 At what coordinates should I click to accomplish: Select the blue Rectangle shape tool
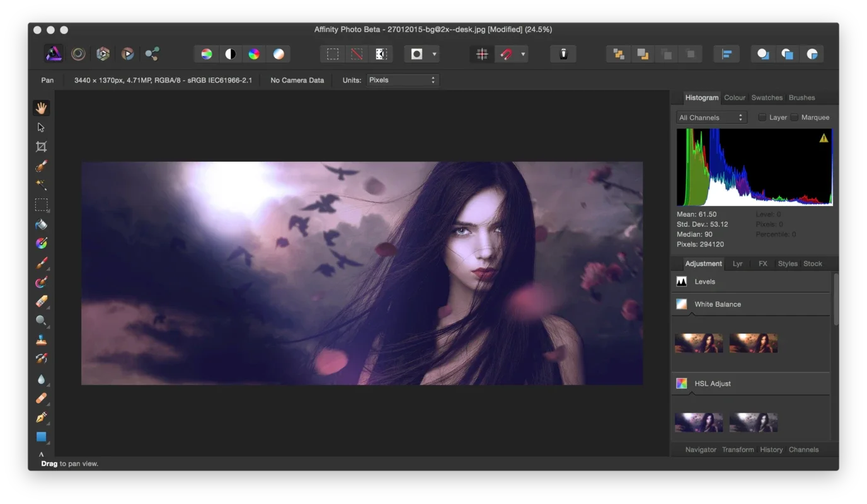(x=41, y=437)
